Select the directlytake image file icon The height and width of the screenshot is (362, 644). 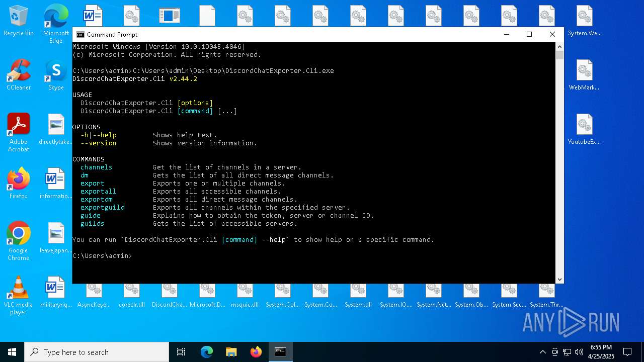point(56,129)
